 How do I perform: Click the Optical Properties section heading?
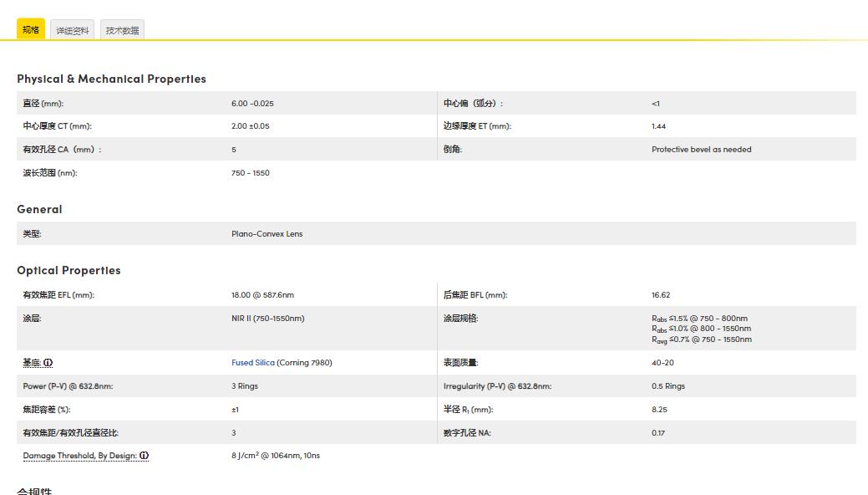69,270
